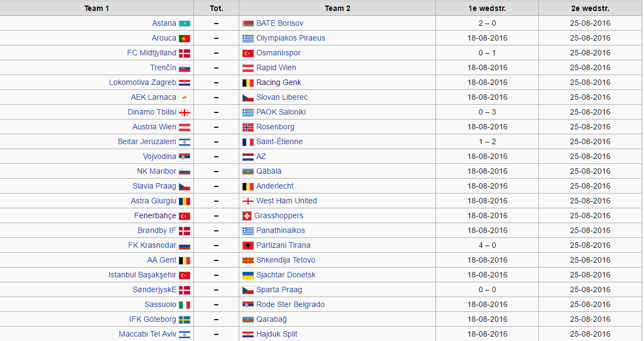Open the Racing Genk link
Image resolution: width=644 pixels, height=341 pixels.
pyautogui.click(x=278, y=83)
